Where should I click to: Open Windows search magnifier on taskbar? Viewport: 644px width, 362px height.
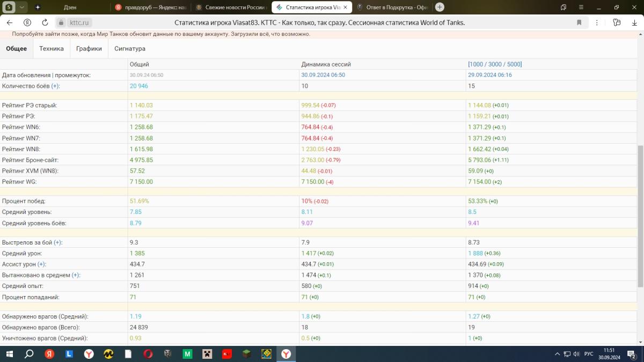pos(29,354)
